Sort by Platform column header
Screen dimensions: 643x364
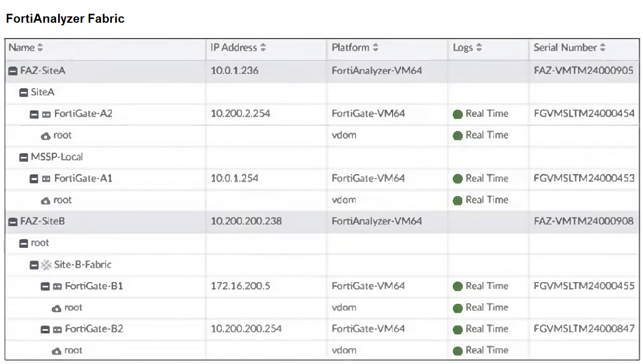pyautogui.click(x=376, y=48)
